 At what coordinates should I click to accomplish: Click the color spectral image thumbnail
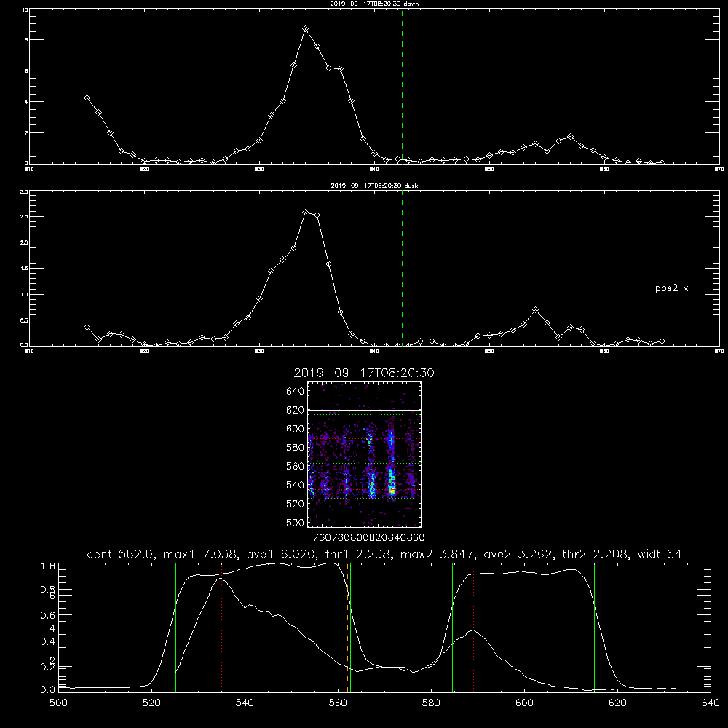pos(364,454)
